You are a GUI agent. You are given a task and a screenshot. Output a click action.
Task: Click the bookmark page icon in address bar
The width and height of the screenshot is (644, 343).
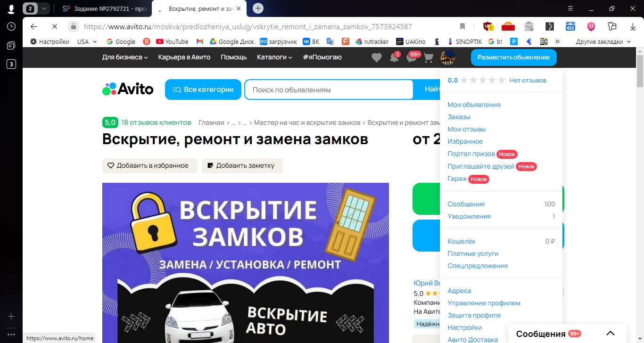pyautogui.click(x=462, y=26)
